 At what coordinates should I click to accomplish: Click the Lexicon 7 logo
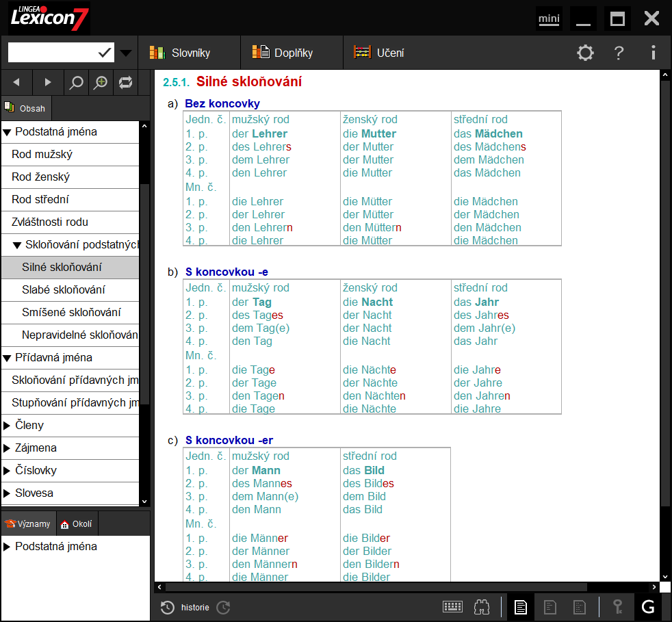pos(49,18)
